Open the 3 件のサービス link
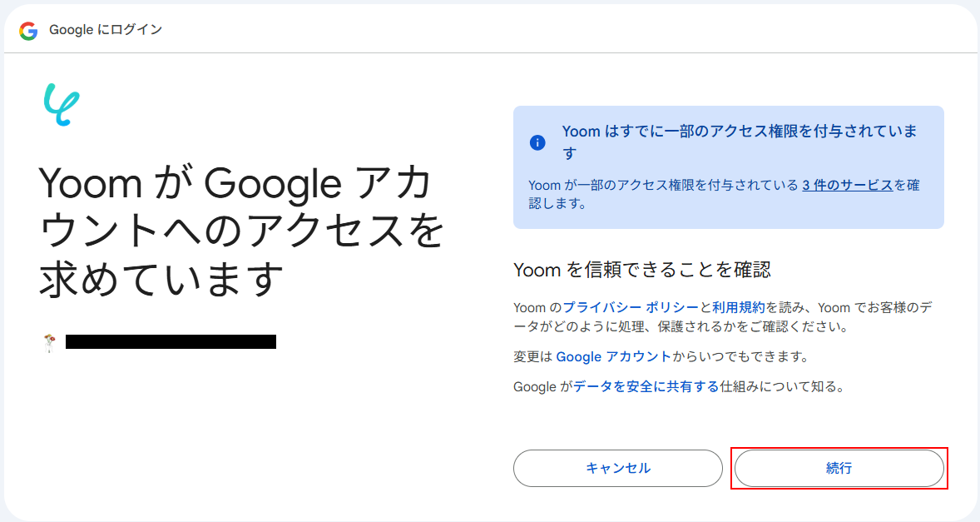Image resolution: width=980 pixels, height=522 pixels. pyautogui.click(x=847, y=185)
